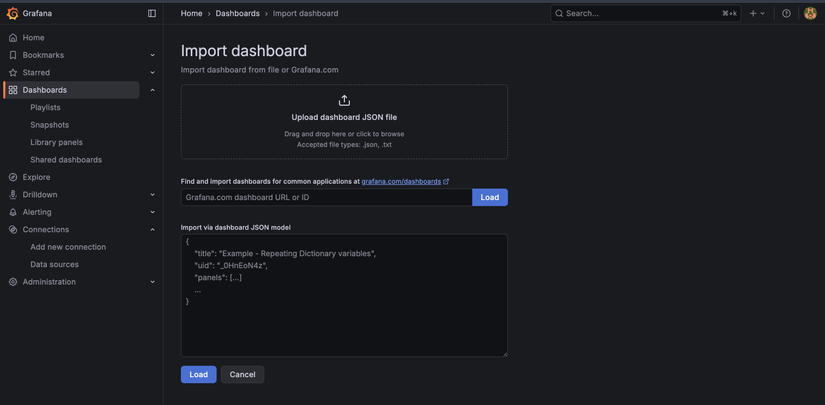Click the Administration gear icon

pyautogui.click(x=13, y=282)
